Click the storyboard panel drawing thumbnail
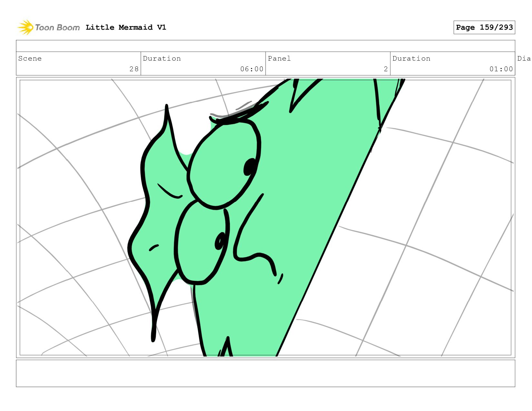The width and height of the screenshot is (532, 411). [265, 218]
